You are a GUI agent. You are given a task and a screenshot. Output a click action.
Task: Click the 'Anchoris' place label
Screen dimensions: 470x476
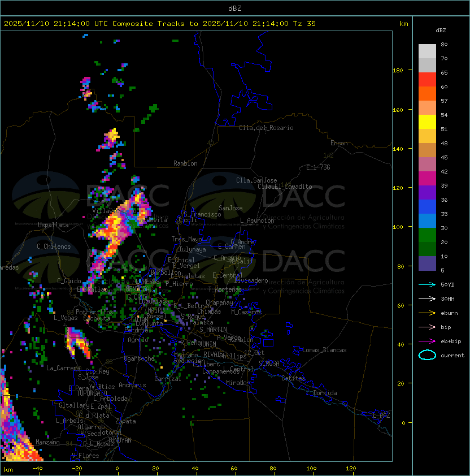pos(132,385)
